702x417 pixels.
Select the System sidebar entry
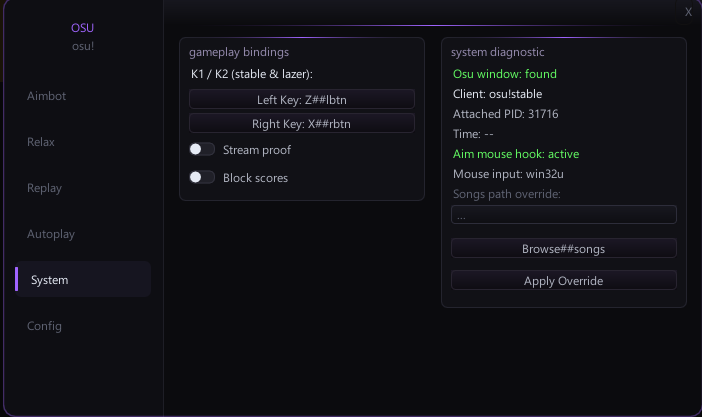83,280
